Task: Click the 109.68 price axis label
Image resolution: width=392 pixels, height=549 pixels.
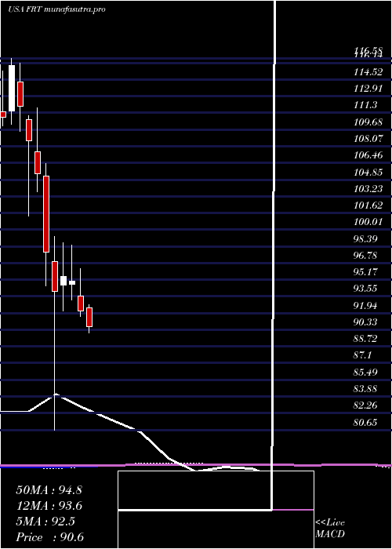Action: (x=368, y=122)
